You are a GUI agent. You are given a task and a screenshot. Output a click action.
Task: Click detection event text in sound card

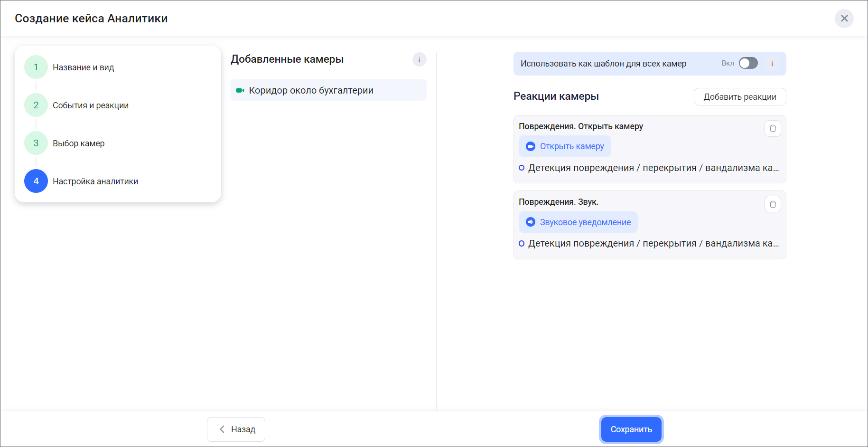(x=653, y=243)
